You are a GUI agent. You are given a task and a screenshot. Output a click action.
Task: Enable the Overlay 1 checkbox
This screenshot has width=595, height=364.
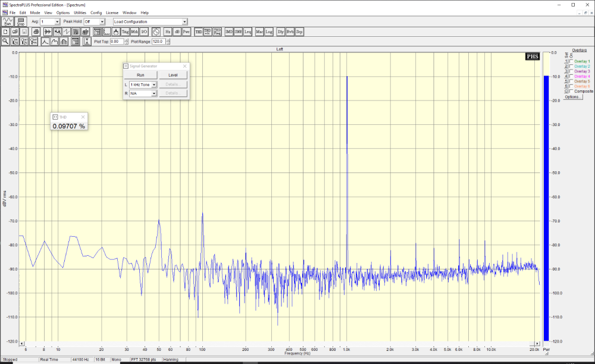click(572, 61)
